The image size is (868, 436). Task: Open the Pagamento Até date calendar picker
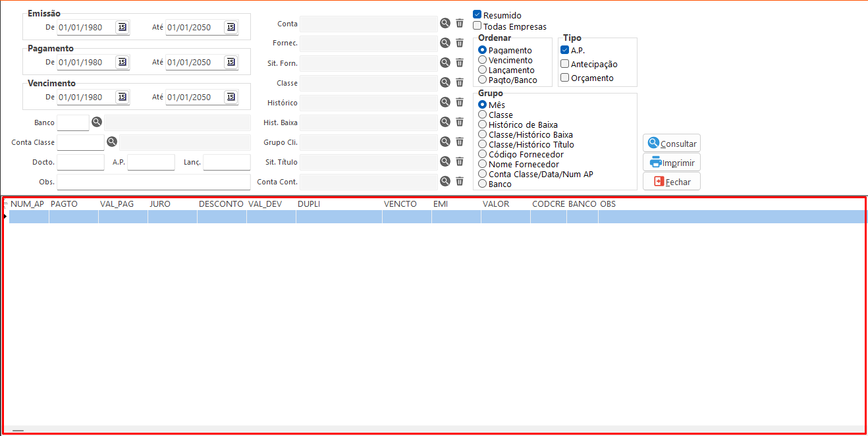pyautogui.click(x=231, y=62)
